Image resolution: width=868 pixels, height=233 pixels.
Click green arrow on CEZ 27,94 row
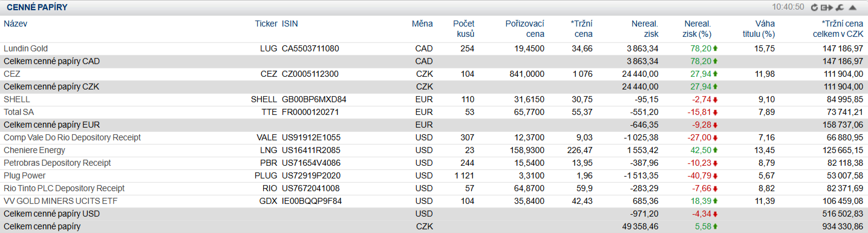[x=715, y=74]
